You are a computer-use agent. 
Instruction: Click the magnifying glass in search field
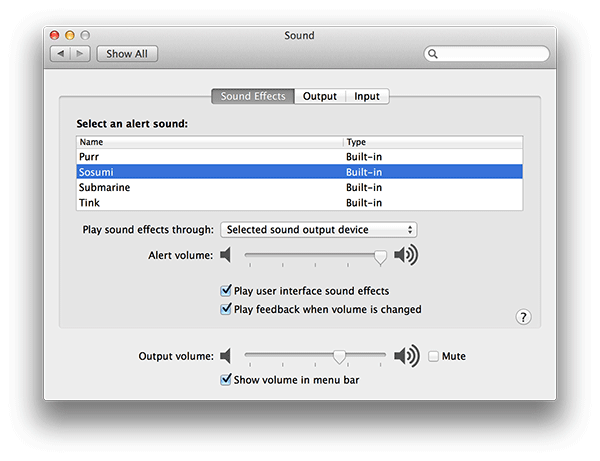433,54
